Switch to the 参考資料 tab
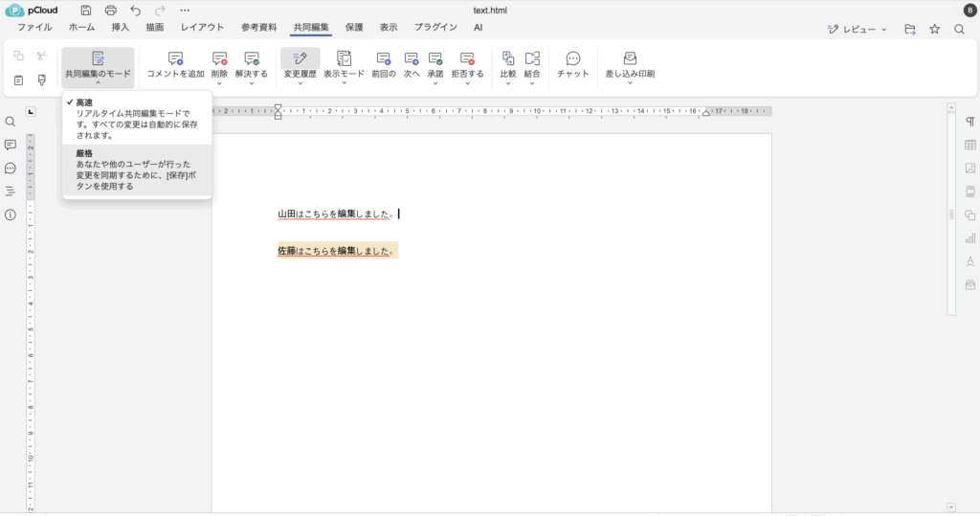Image resolution: width=980 pixels, height=516 pixels. click(258, 28)
